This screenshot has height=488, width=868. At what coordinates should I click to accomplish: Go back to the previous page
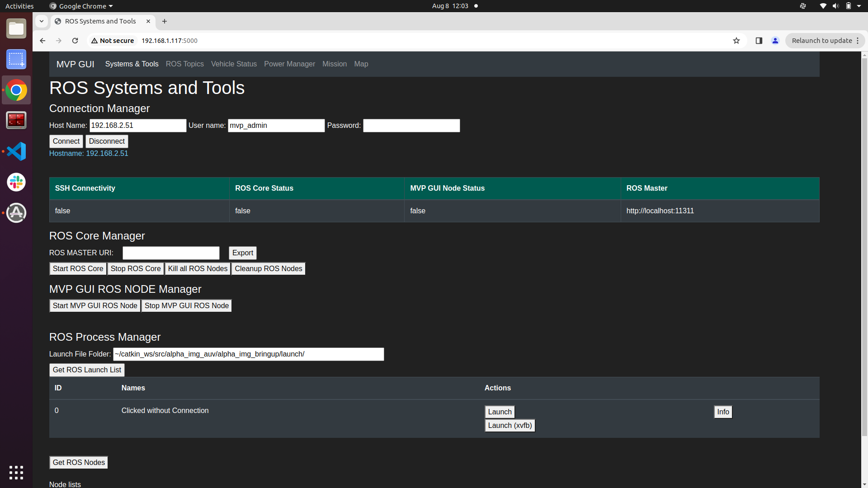pos(42,41)
